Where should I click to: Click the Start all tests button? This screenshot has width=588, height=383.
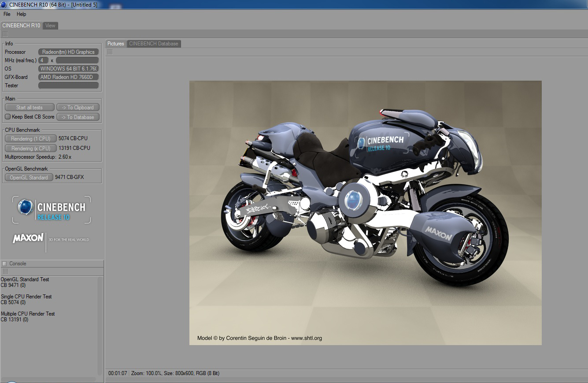(30, 108)
